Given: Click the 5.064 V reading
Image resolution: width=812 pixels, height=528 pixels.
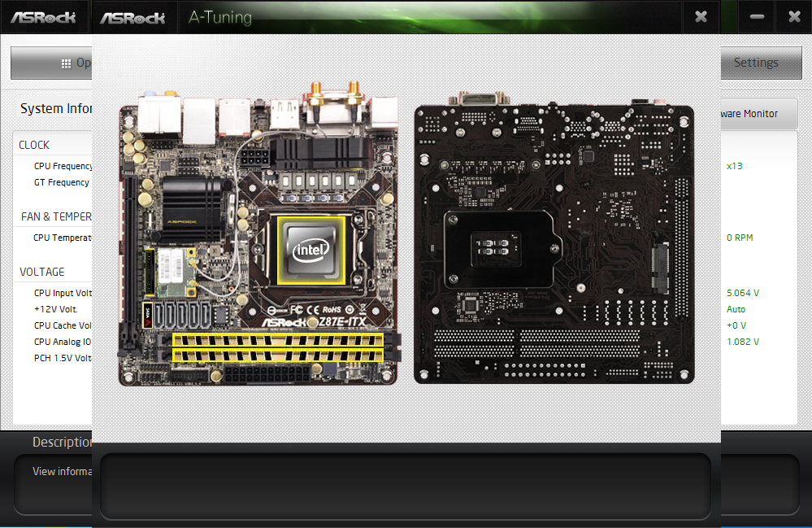Looking at the screenshot, I should [743, 293].
